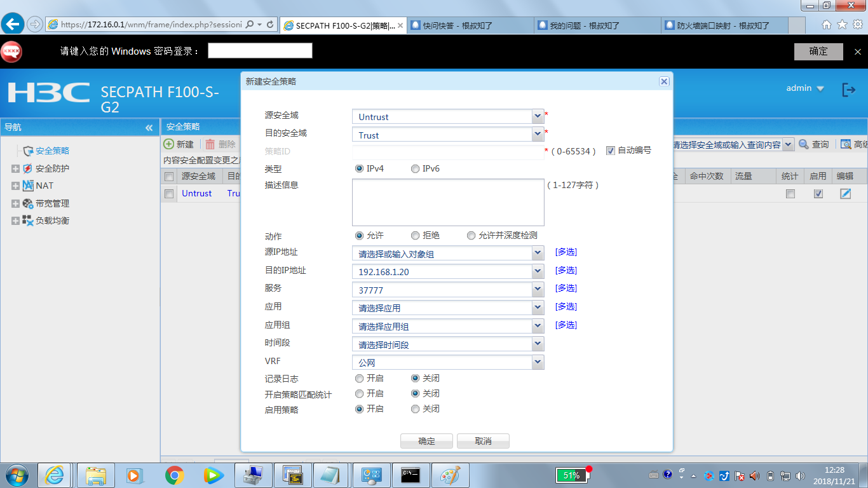This screenshot has height=488, width=868.
Task: Switch to the 快问快答 browser tab
Action: [470, 25]
